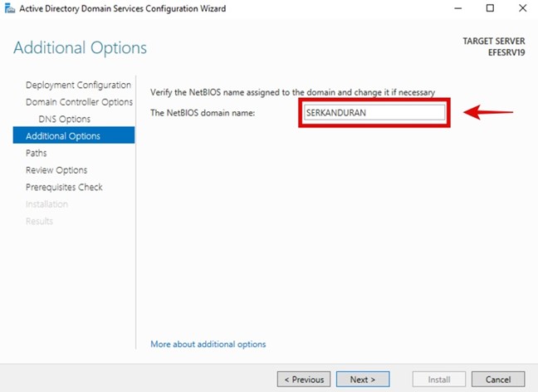Image resolution: width=538 pixels, height=392 pixels.
Task: Go to Domain Controller Options step
Action: coord(79,102)
